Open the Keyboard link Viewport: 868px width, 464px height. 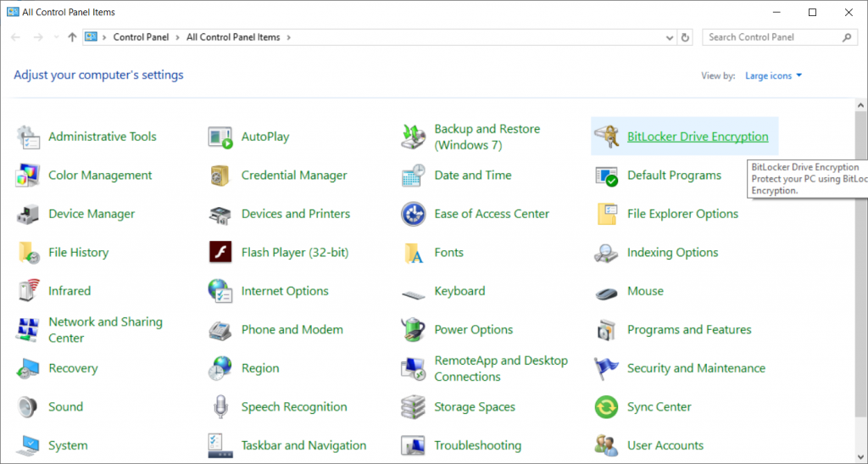pyautogui.click(x=459, y=291)
